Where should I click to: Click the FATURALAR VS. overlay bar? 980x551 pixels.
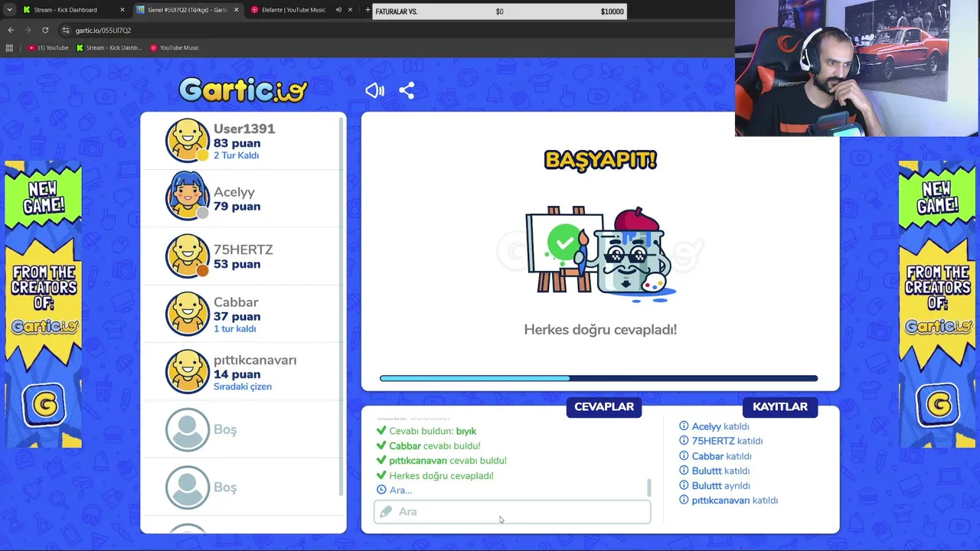[499, 11]
